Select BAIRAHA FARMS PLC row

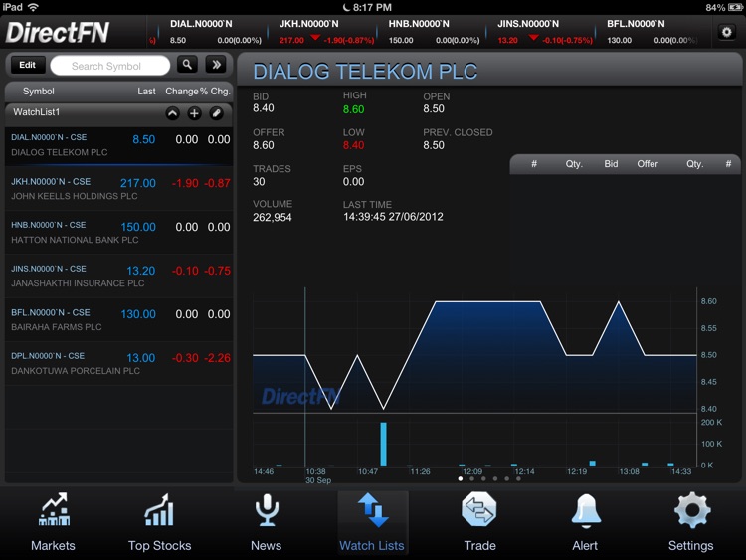119,319
